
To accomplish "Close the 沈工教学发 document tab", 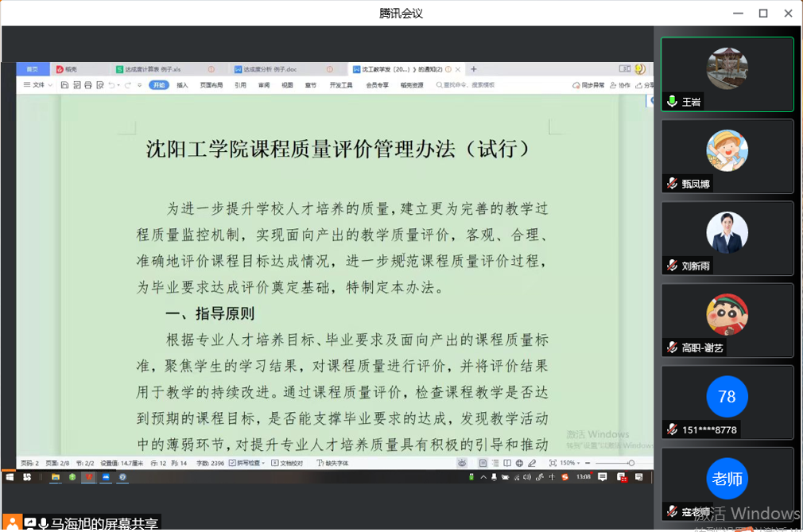I will [x=458, y=69].
